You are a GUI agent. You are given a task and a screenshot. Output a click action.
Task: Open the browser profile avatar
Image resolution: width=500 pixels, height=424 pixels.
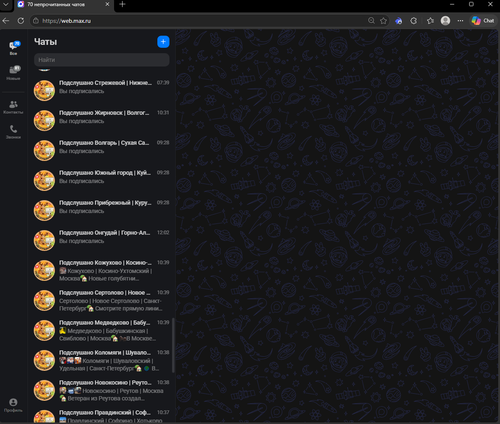pos(445,21)
